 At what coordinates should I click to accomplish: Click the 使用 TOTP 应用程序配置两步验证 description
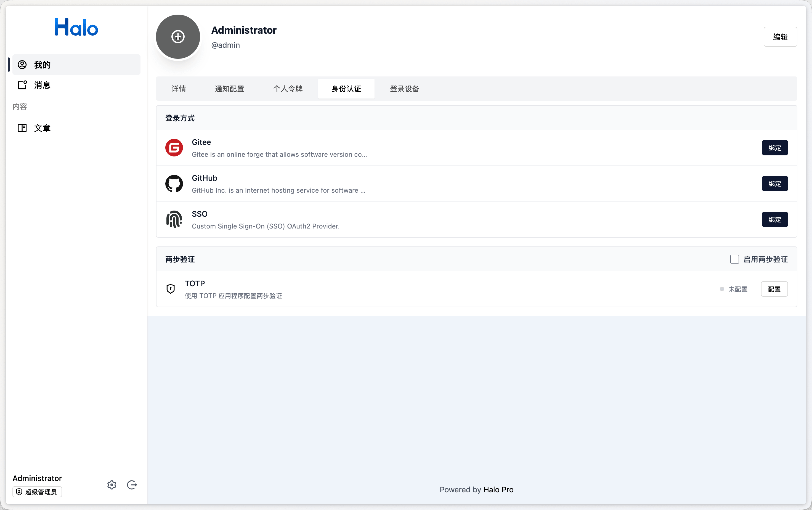pyautogui.click(x=233, y=296)
